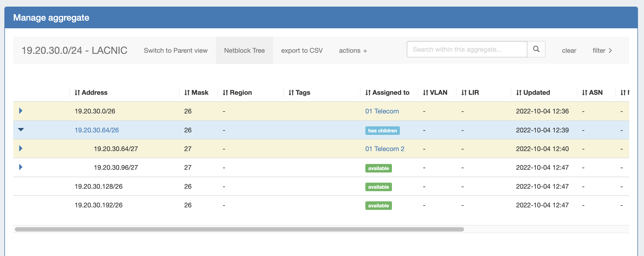Sort table by Address column
The image size is (644, 256).
(x=91, y=93)
